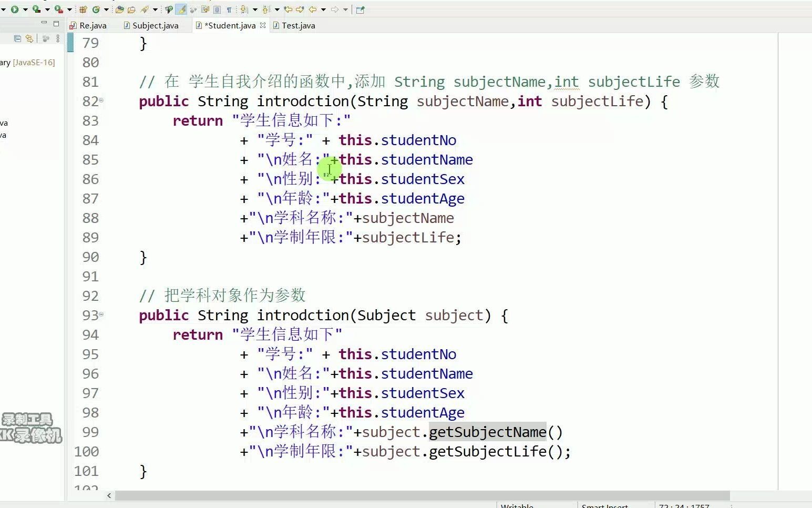This screenshot has height=508, width=812.
Task: Click the comment text on line 92
Action: [222, 296]
